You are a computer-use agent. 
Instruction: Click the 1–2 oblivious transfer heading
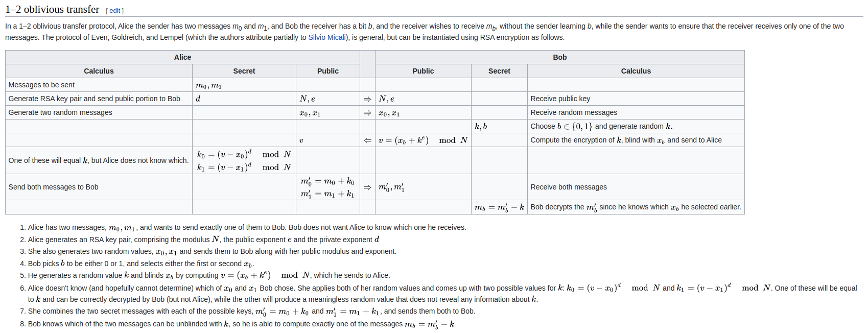(52, 10)
